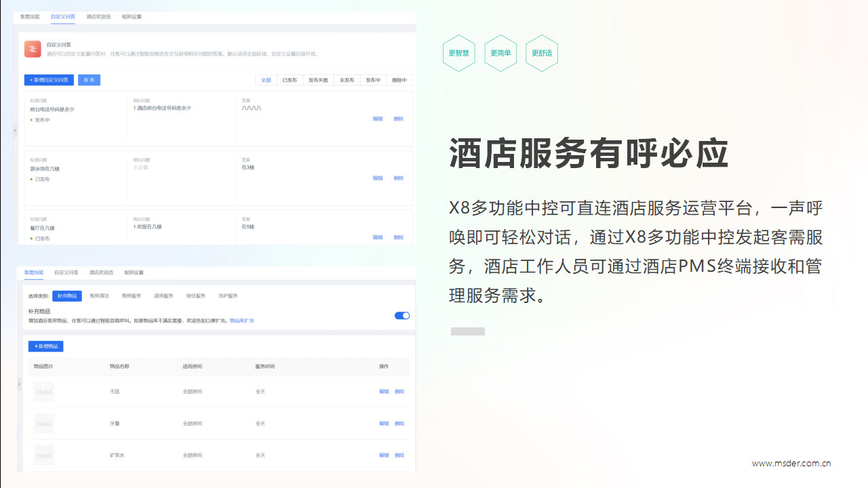Select the 客房清洁 category
Image resolution: width=868 pixels, height=488 pixels.
(100, 296)
